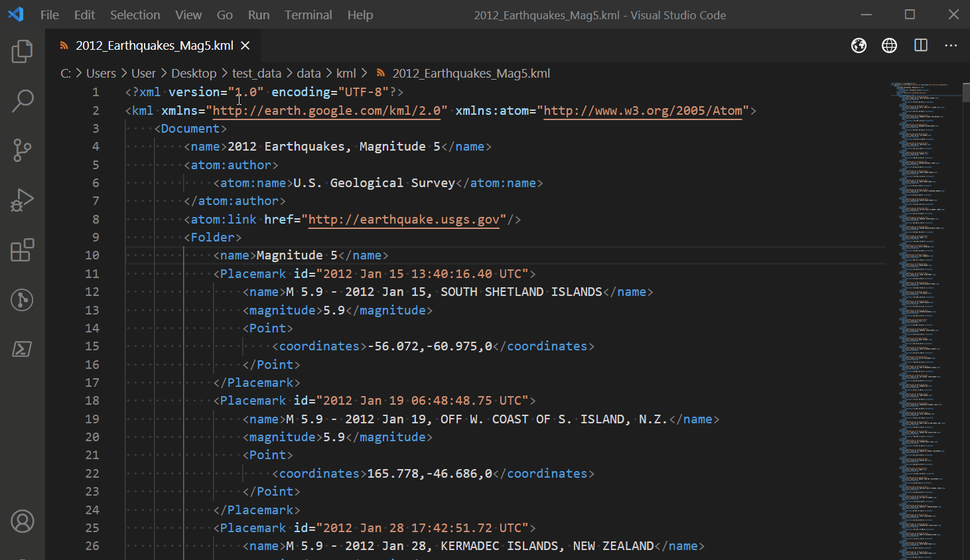The width and height of the screenshot is (970, 560).
Task: Open the More Actions ellipsis menu
Action: coord(951,45)
